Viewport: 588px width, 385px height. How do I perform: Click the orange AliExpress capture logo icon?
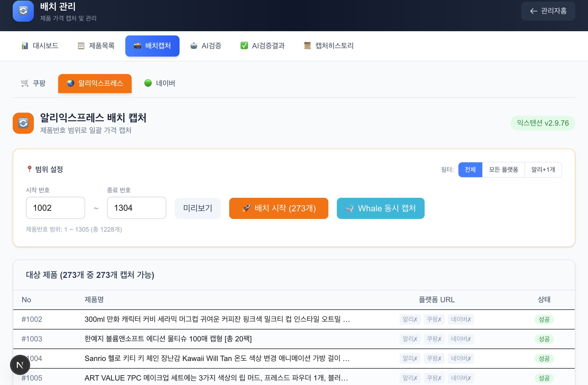pos(23,123)
